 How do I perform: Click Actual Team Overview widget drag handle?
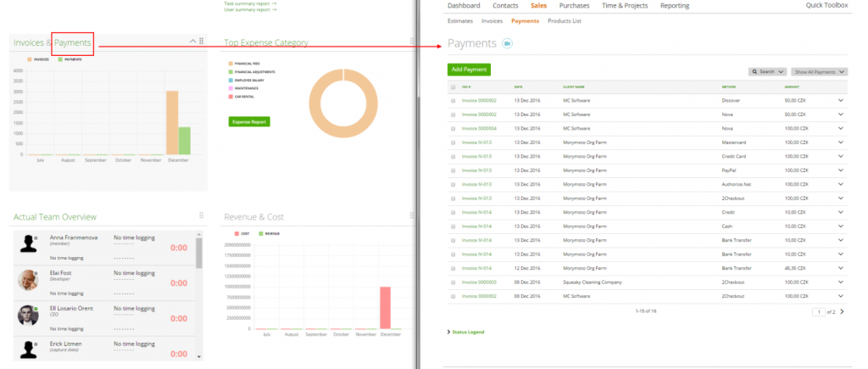202,215
